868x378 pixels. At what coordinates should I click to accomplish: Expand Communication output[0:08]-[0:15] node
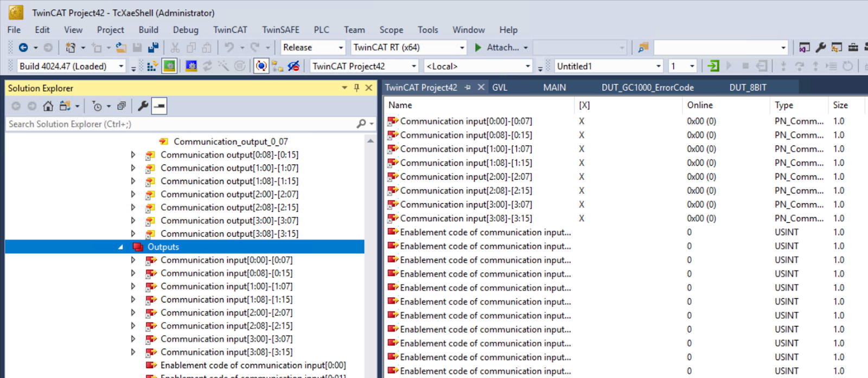133,155
